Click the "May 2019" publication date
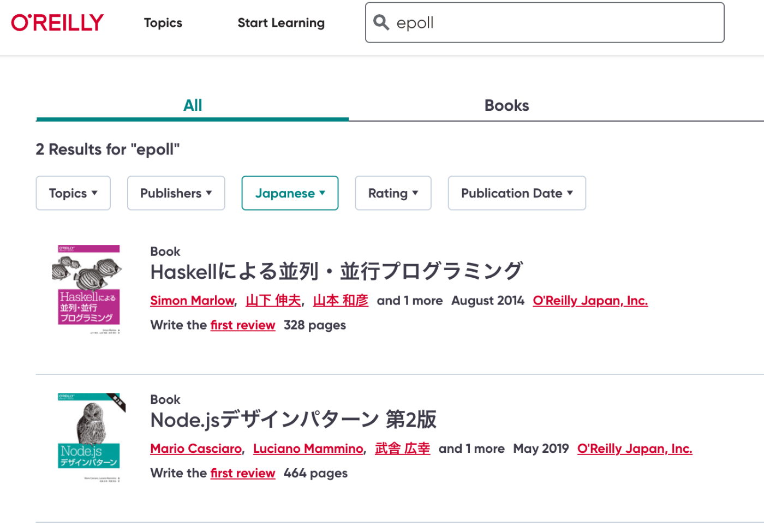Viewport: 764px width, 532px height. coord(541,449)
